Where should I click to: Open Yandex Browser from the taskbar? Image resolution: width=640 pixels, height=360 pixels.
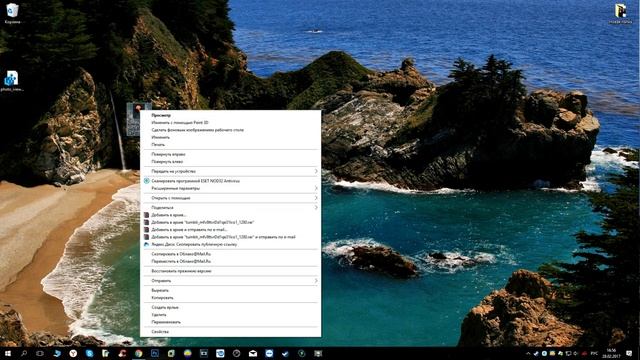coord(73,353)
